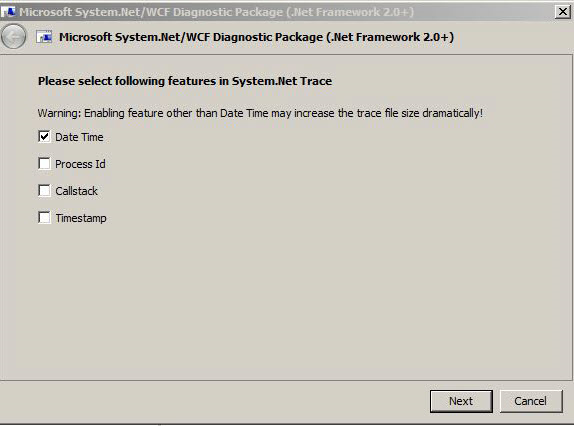Click the 'Please select following features' heading
This screenshot has width=574, height=426.
pyautogui.click(x=185, y=81)
